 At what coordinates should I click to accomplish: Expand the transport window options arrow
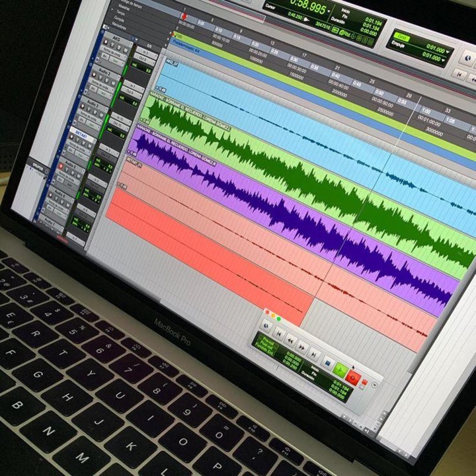[x=376, y=385]
